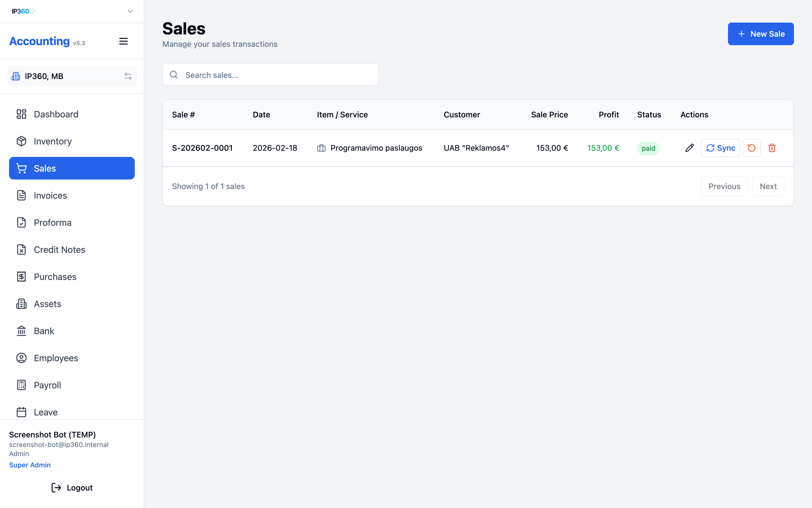The height and width of the screenshot is (508, 812).
Task: Focus the Search sales field
Action: click(270, 75)
